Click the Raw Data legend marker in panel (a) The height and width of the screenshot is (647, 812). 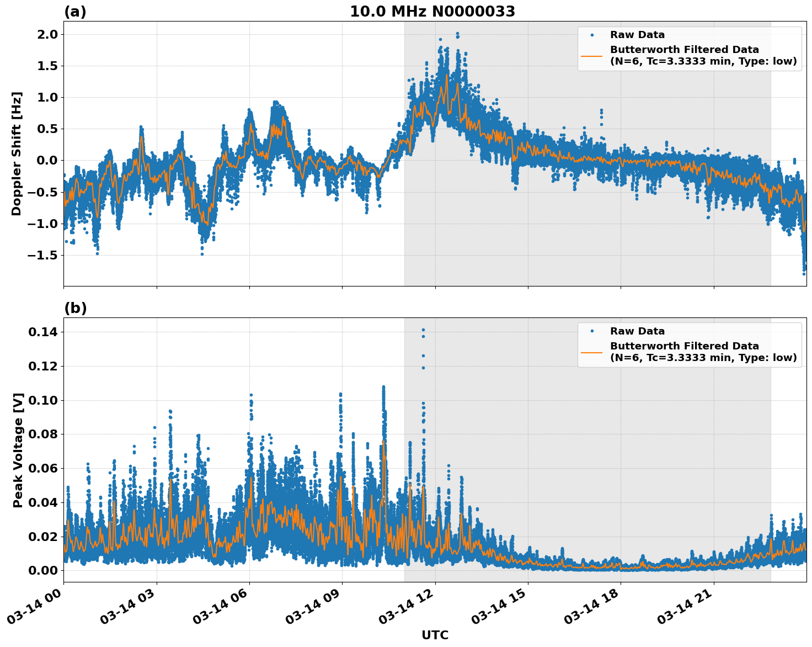(592, 35)
